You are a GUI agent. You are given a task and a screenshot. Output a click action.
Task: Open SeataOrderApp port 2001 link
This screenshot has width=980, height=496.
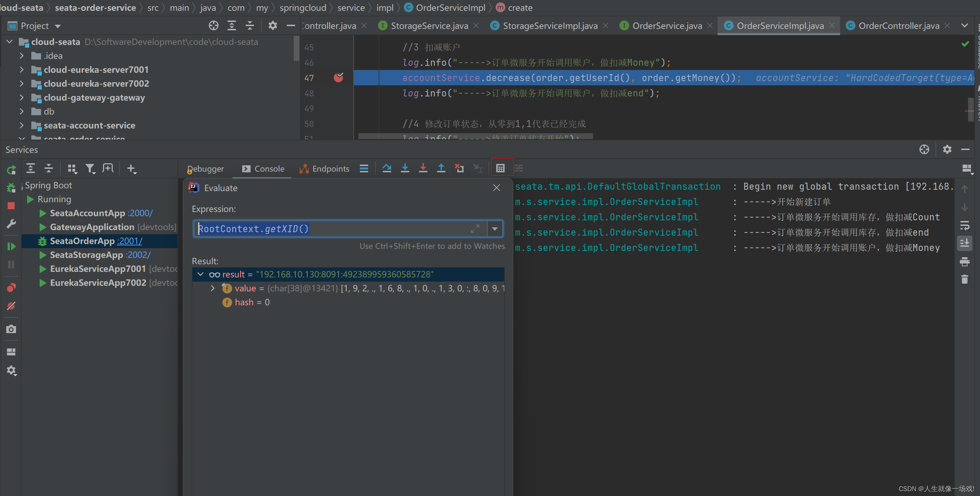(x=130, y=241)
